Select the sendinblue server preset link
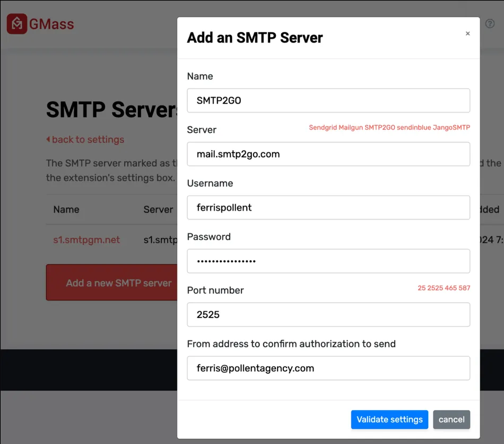The width and height of the screenshot is (504, 444). pos(414,127)
